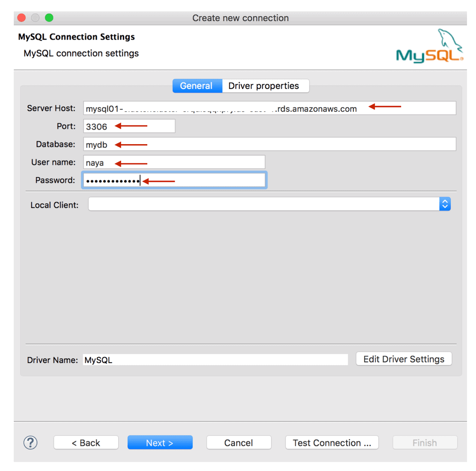This screenshot has height=471, width=476.
Task: Click the Database field containing mydb
Action: [270, 144]
